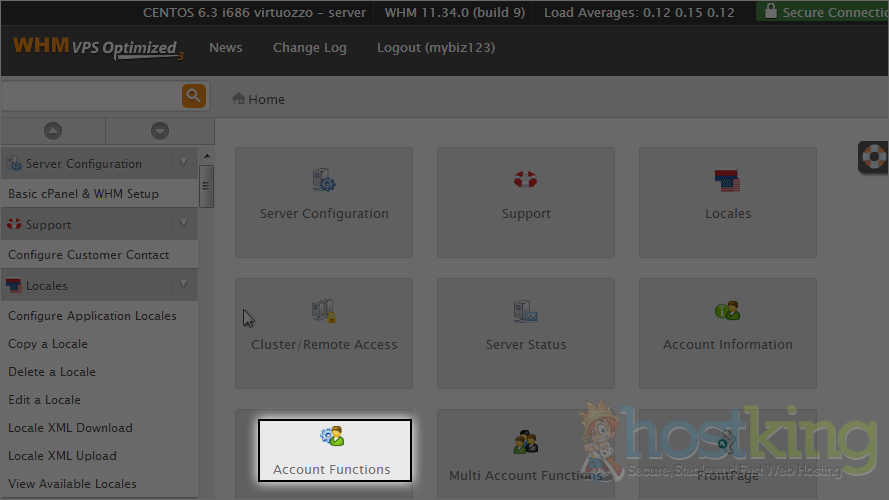889x500 pixels.
Task: Click the orange search magnifier button
Action: 194,96
